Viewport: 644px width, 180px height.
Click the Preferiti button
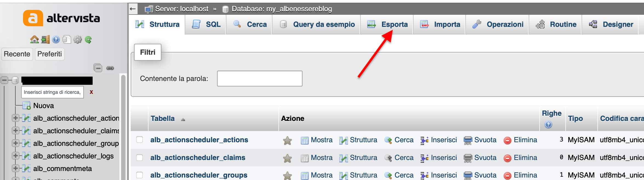pos(50,54)
